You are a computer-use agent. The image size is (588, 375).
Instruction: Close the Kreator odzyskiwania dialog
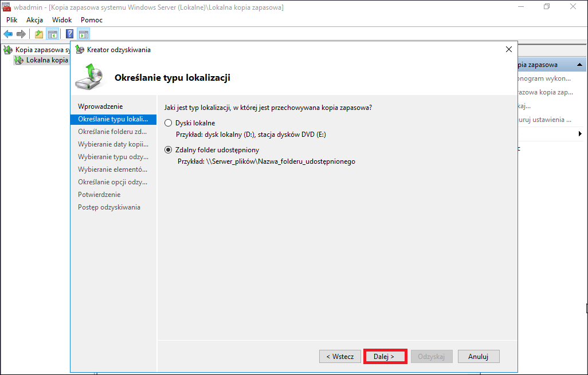click(x=508, y=49)
